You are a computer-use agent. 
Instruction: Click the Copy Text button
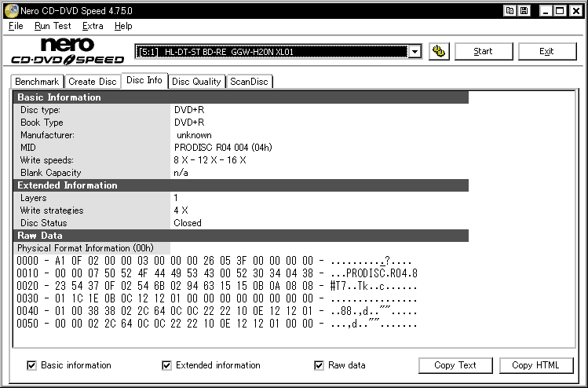point(455,365)
